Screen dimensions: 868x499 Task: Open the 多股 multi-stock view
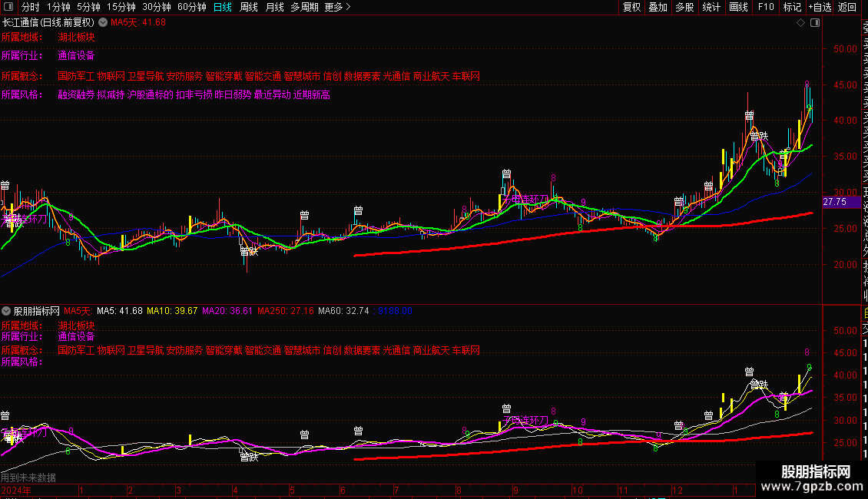[x=684, y=7]
